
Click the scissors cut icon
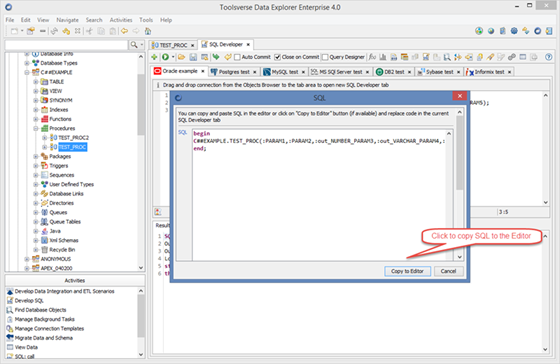point(89,31)
